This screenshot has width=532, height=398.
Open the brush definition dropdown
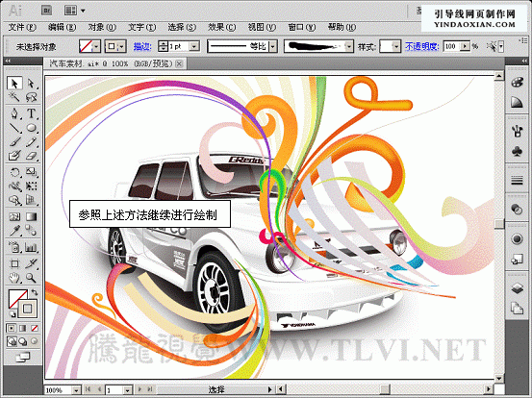[349, 46]
